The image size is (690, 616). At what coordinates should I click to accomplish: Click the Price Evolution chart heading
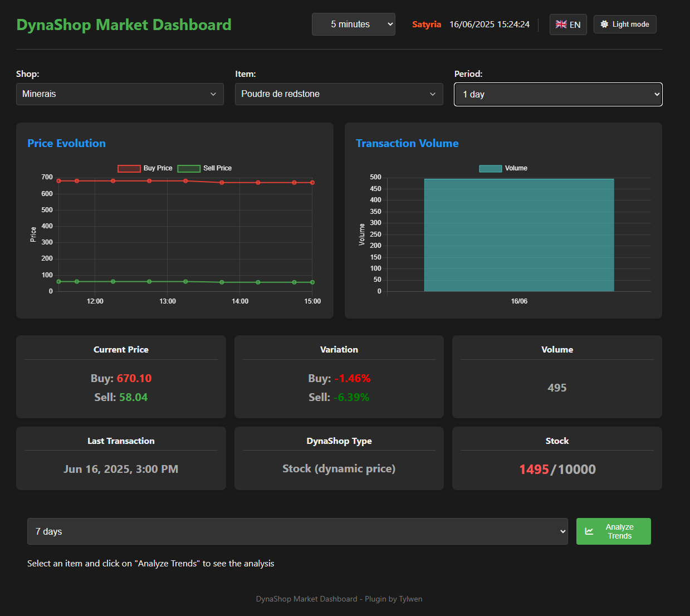[x=66, y=143]
